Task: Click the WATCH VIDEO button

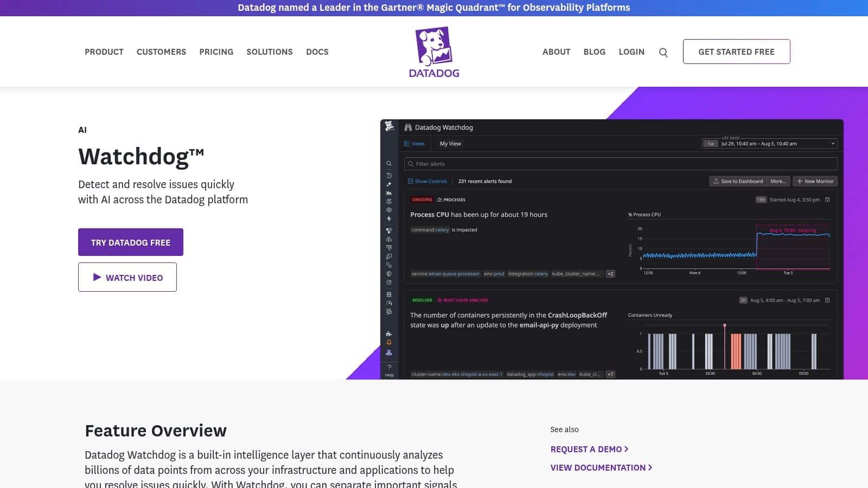Action: pos(127,277)
